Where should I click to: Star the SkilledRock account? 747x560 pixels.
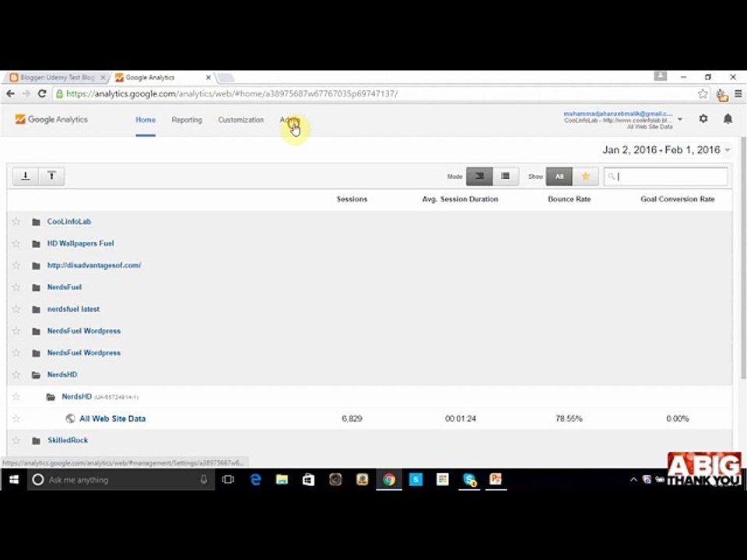click(x=16, y=440)
